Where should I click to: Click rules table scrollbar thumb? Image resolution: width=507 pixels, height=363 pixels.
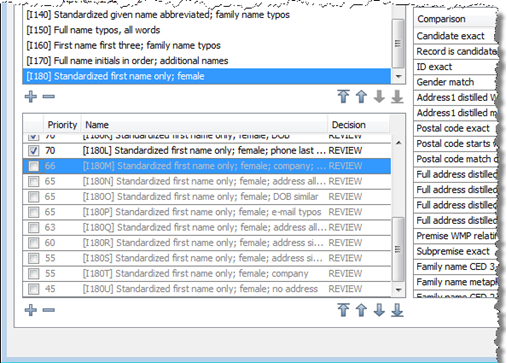(x=398, y=249)
